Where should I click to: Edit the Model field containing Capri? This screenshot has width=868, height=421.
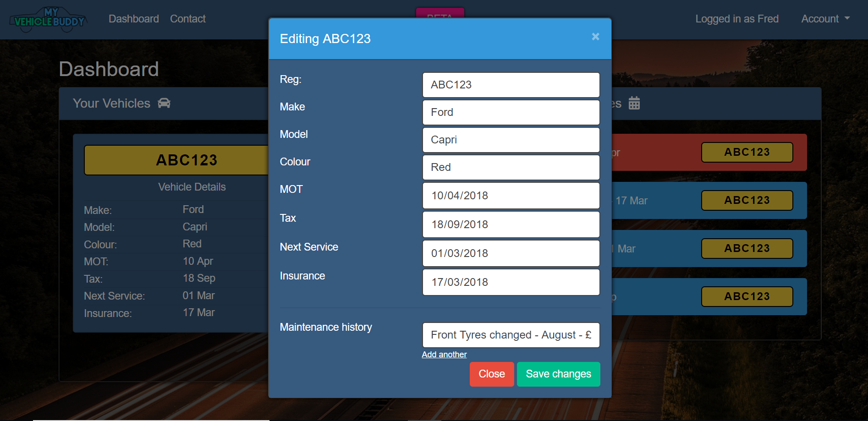(x=511, y=140)
